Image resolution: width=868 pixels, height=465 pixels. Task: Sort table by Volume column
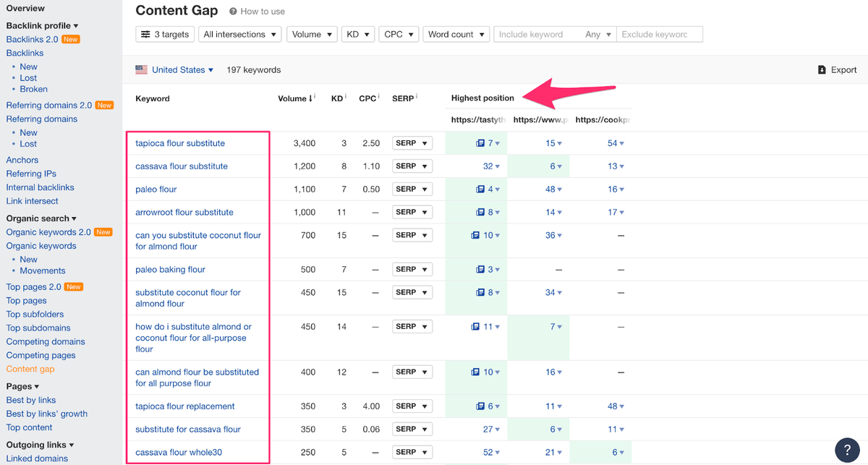pos(296,98)
